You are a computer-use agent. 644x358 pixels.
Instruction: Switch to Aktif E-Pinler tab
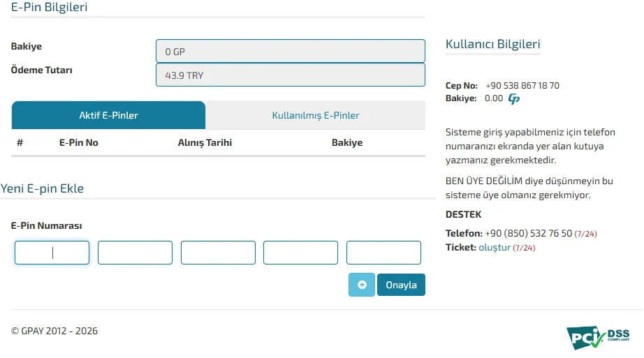108,115
